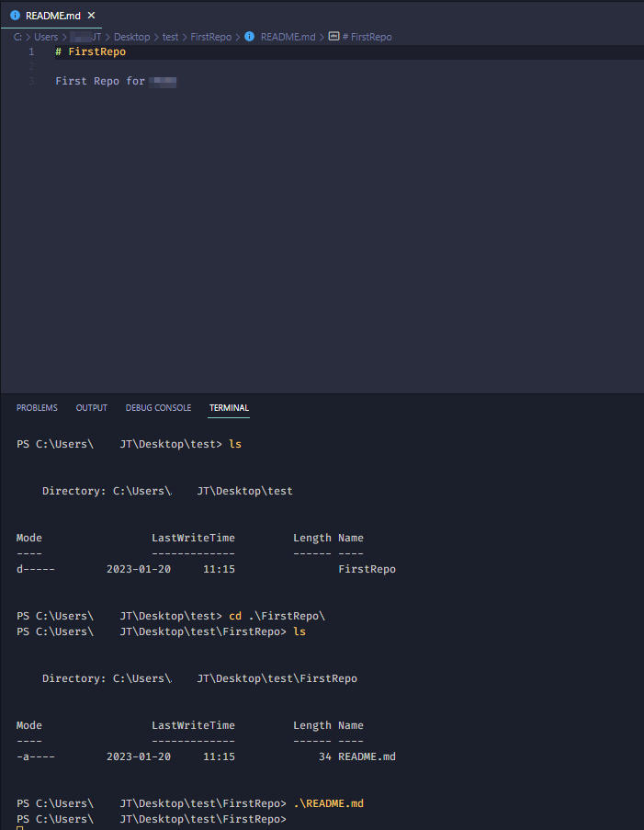Click the FirstRepo directory name in listing
Screen dimensions: 644x830
coord(367,570)
